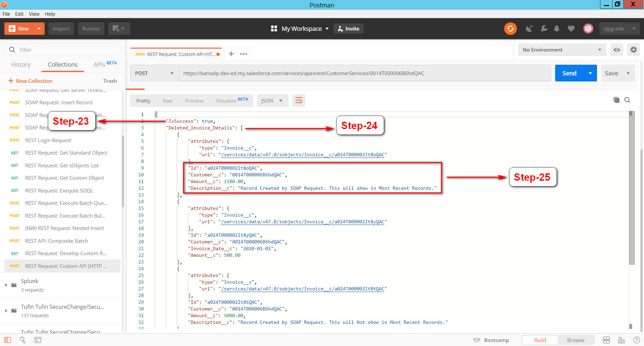Select the Collections tab
Screen dimensions: 644x346
[63, 65]
